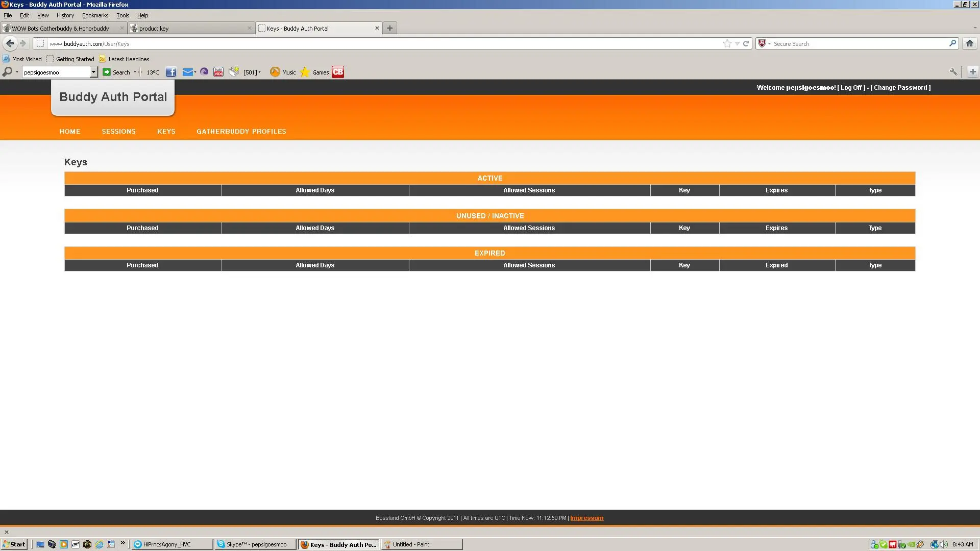Image resolution: width=980 pixels, height=551 pixels.
Task: Open the Music toolbar button
Action: click(x=283, y=72)
